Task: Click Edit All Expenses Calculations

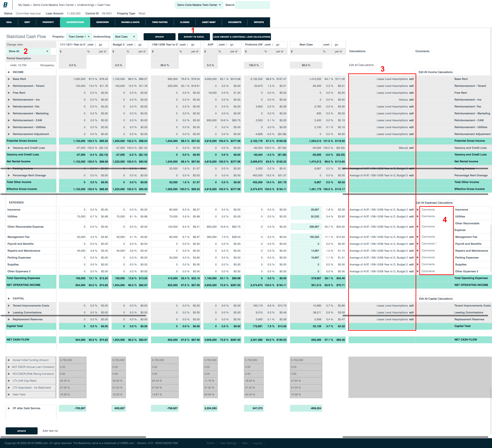Action: point(434,203)
